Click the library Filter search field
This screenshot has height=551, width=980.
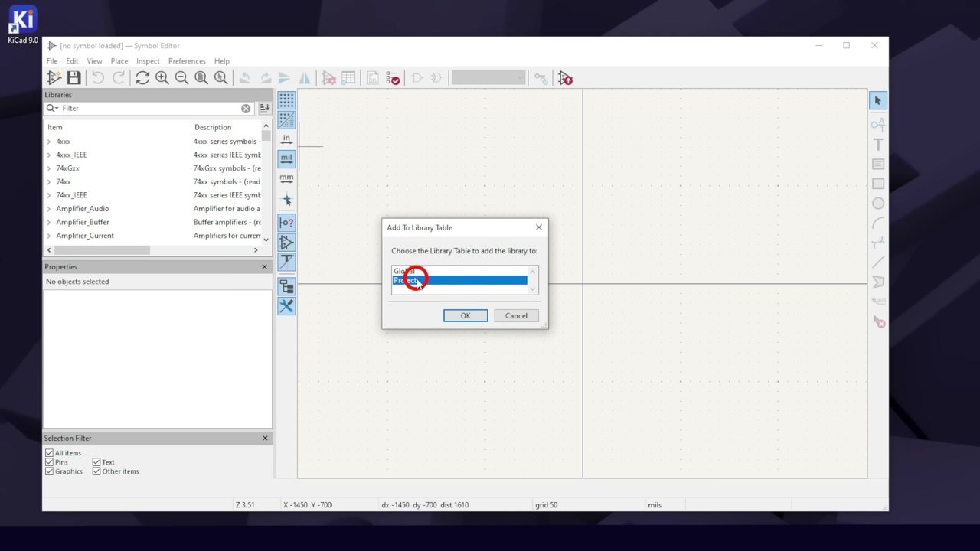click(x=149, y=109)
